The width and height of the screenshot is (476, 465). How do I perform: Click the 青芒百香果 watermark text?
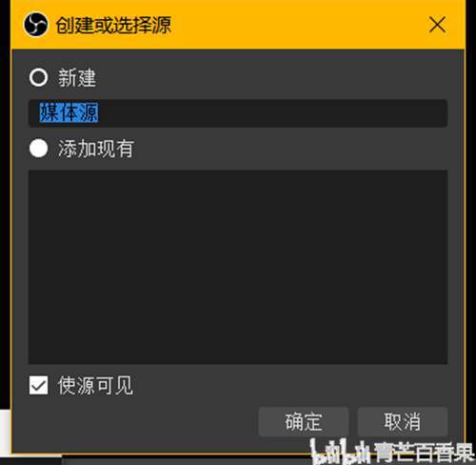pos(424,452)
